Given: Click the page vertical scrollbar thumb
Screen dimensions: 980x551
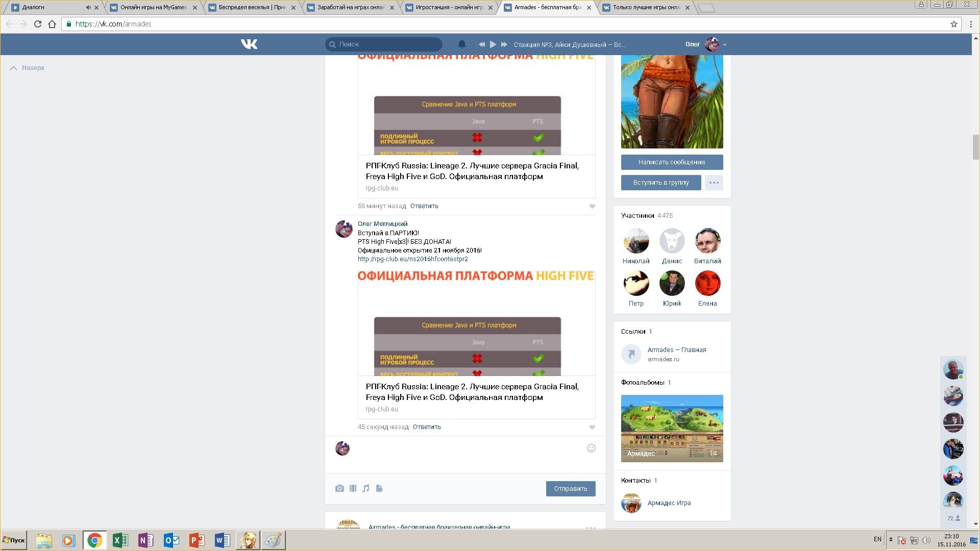Looking at the screenshot, I should tap(975, 147).
